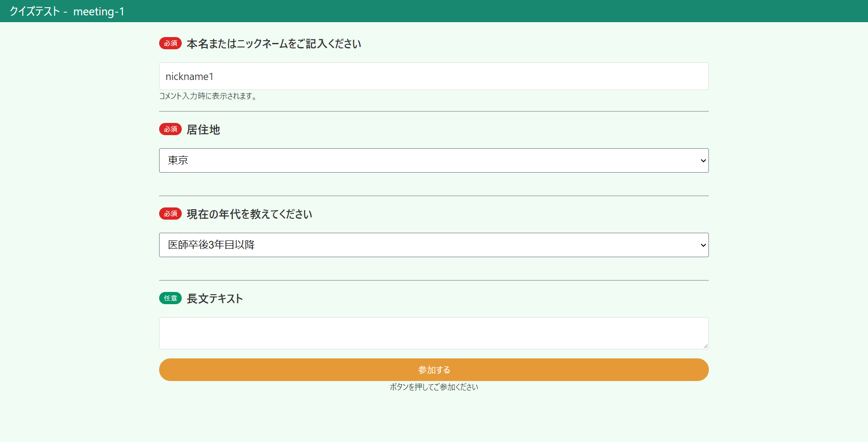Click the 長文テキスト label text

tap(215, 299)
